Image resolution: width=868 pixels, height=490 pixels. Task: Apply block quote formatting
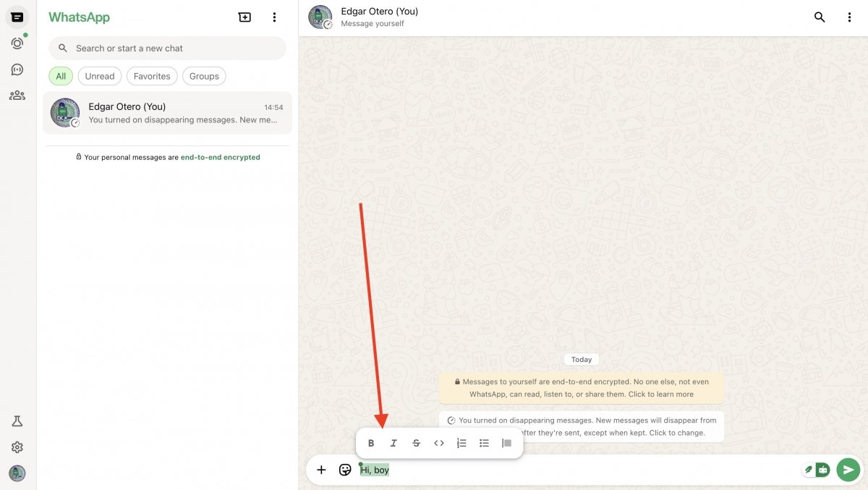point(507,443)
